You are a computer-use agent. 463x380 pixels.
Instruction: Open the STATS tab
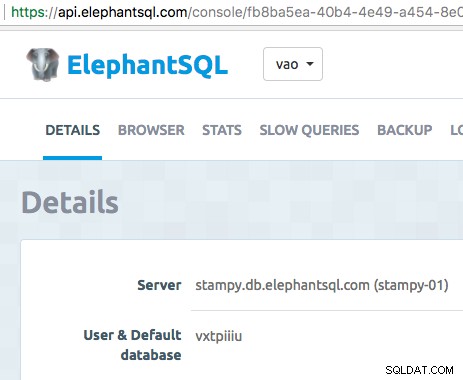point(222,130)
